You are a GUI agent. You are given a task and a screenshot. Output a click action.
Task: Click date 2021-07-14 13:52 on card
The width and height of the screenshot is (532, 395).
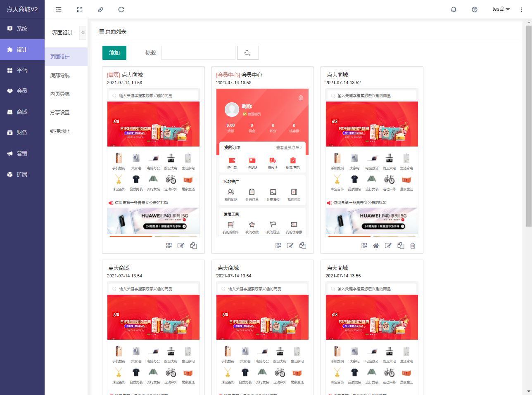point(343,83)
